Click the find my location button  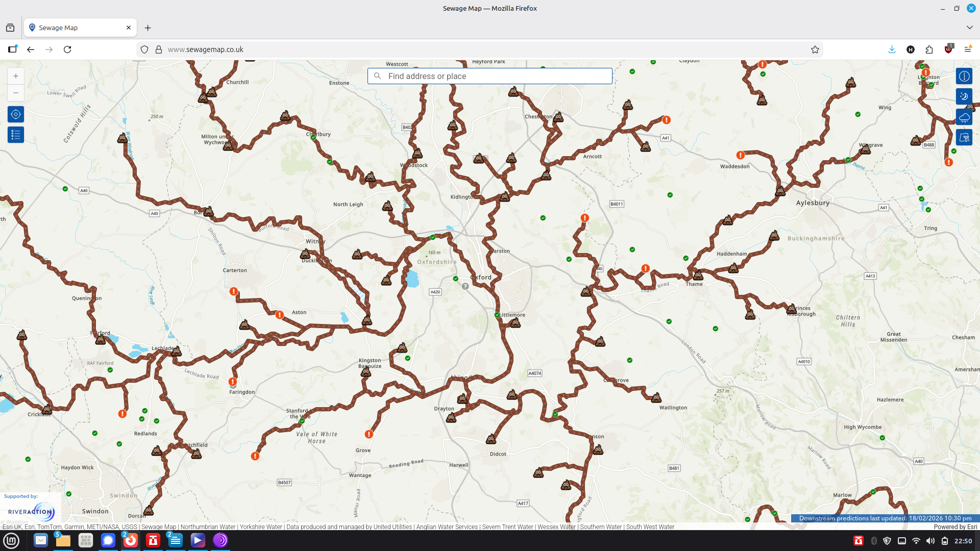(16, 114)
